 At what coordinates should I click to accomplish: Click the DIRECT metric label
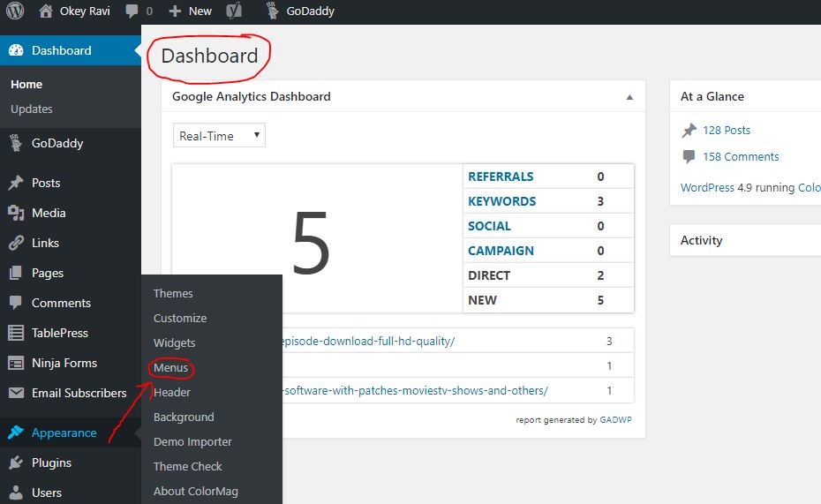click(x=489, y=275)
